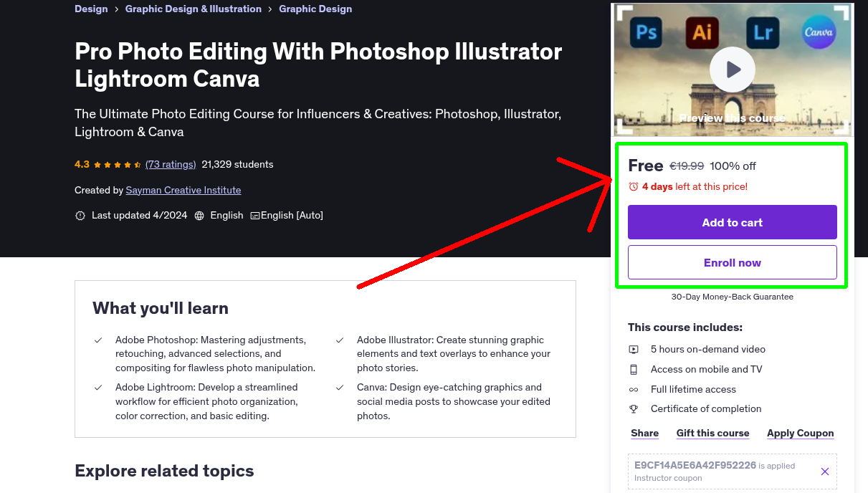Screen dimensions: 868x493
Task: Click Apply Coupon
Action: pos(801,434)
